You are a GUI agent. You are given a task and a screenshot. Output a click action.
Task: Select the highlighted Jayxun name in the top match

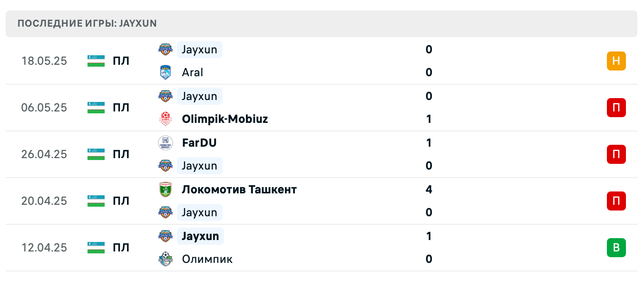199,49
